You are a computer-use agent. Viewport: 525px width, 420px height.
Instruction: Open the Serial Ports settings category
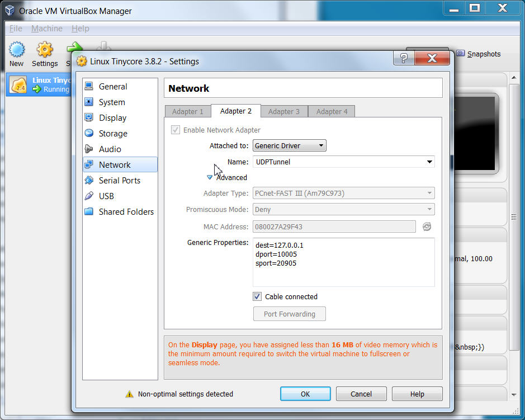click(120, 180)
